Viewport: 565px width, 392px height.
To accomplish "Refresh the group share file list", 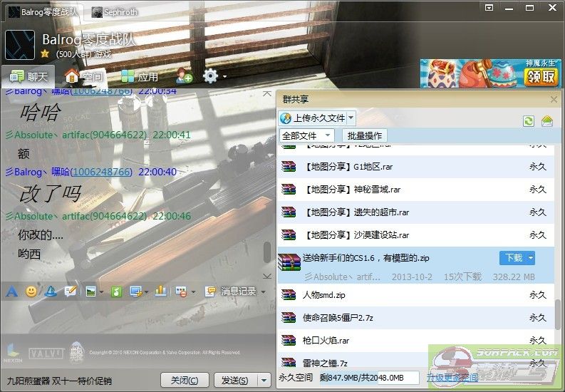I will [x=528, y=121].
